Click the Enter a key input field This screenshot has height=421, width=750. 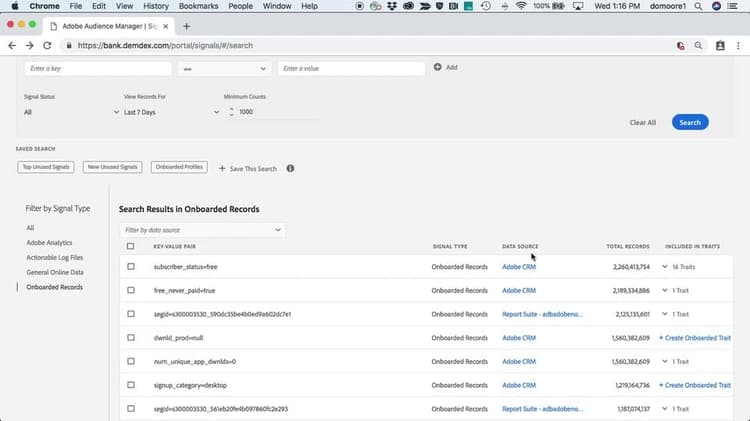98,68
